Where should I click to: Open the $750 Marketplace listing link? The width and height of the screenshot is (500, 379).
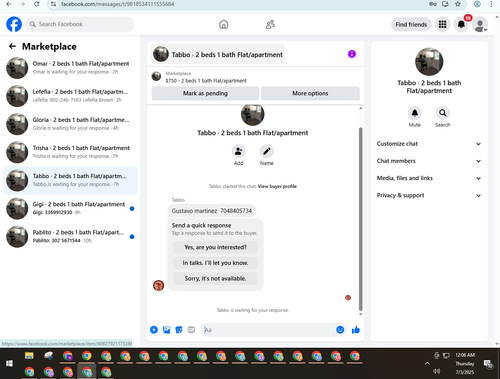(206, 81)
